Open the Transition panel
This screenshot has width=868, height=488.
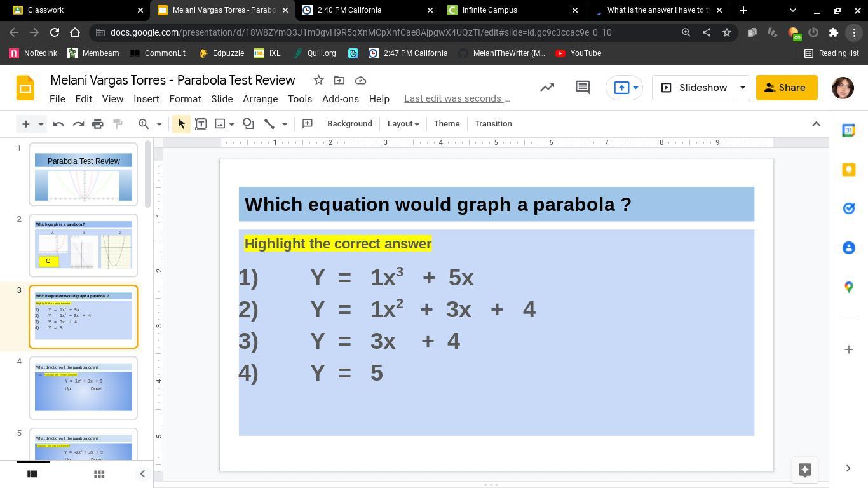coord(493,124)
